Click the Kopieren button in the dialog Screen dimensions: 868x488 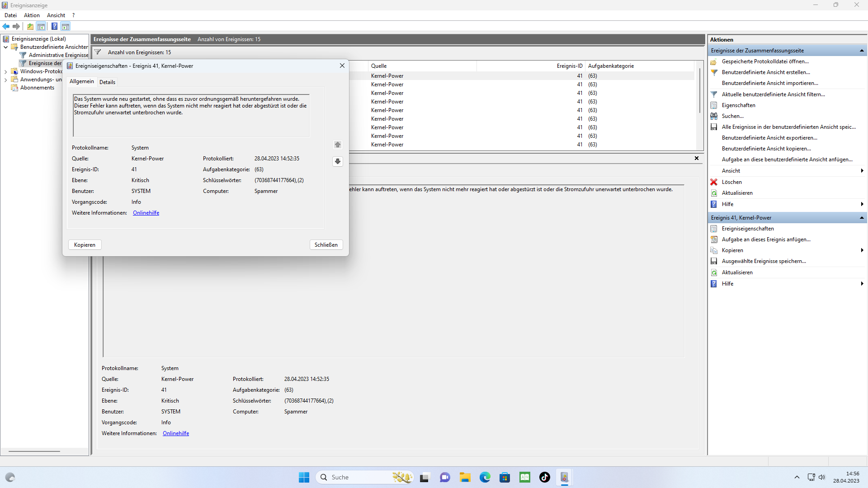(85, 245)
